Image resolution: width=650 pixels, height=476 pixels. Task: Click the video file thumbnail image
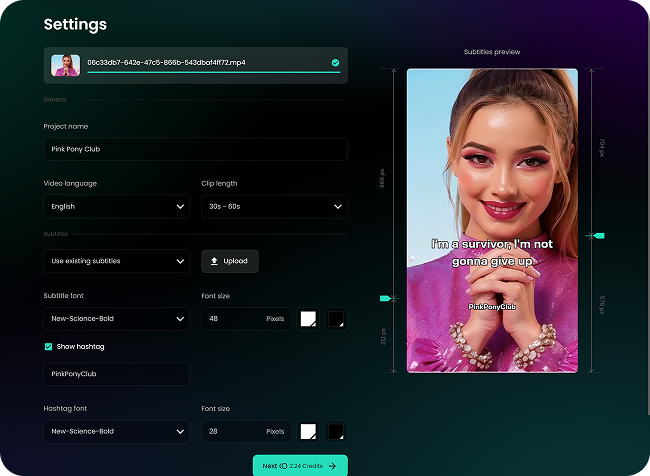point(66,65)
